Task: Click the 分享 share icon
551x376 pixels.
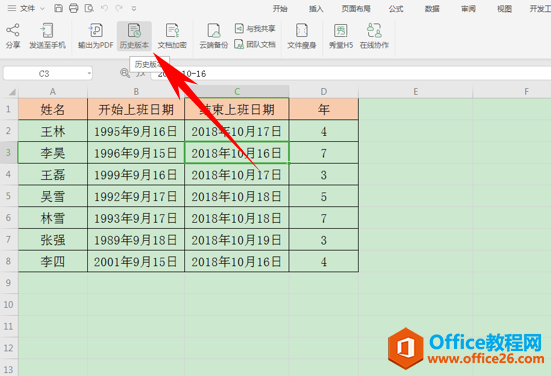Action: pos(13,36)
